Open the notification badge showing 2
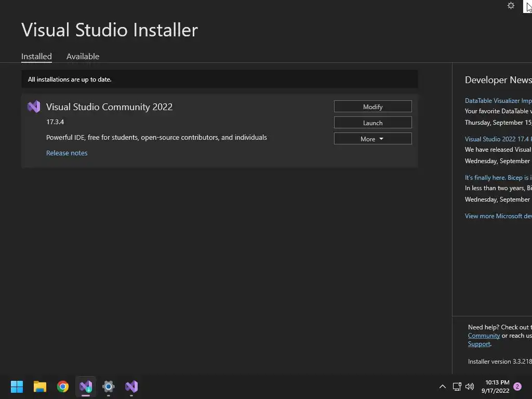Image resolution: width=532 pixels, height=399 pixels. pos(517,386)
